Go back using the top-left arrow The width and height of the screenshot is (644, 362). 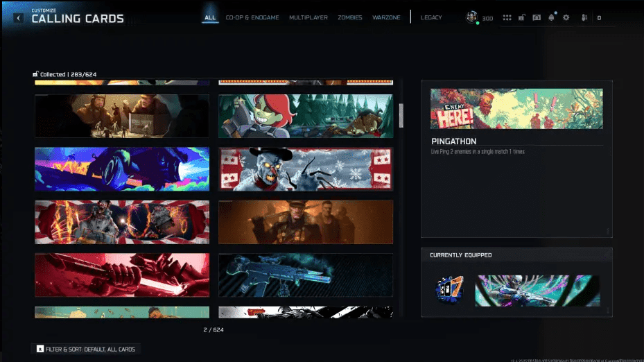click(x=19, y=18)
